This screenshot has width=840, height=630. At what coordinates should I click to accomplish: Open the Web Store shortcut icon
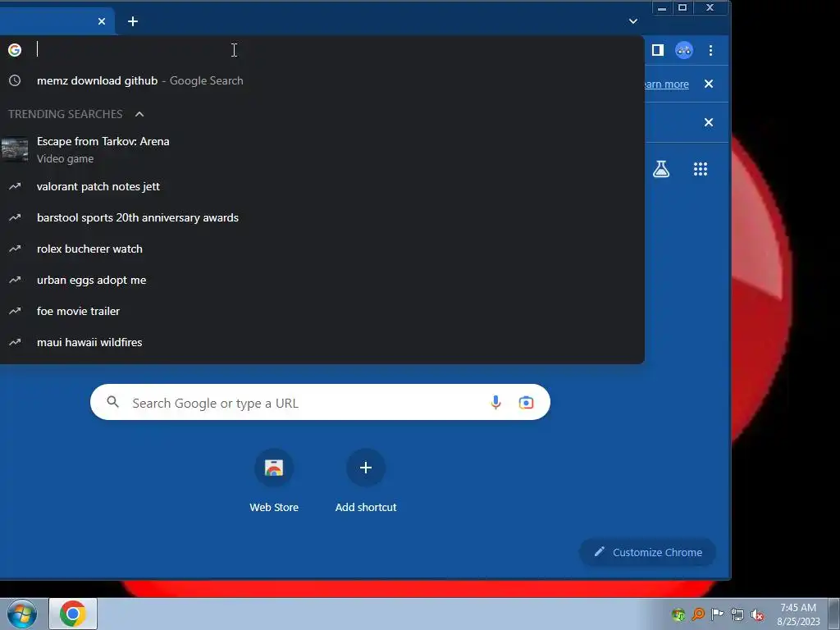pos(274,468)
